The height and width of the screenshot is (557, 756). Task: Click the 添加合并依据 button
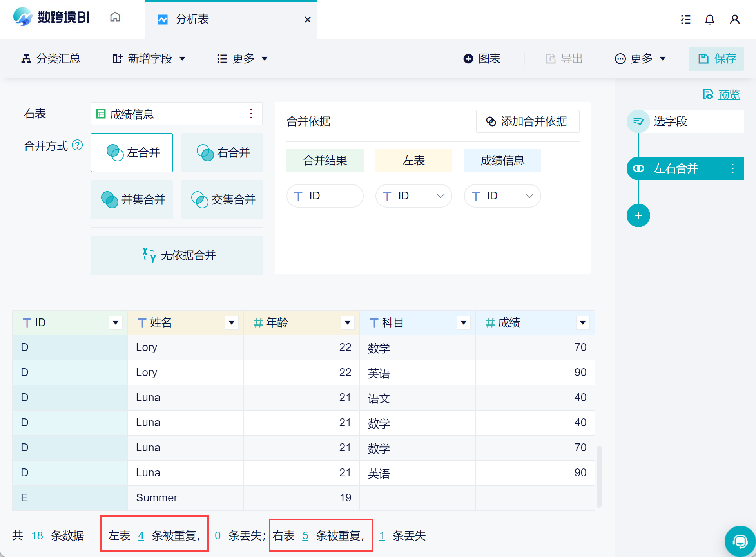click(527, 121)
